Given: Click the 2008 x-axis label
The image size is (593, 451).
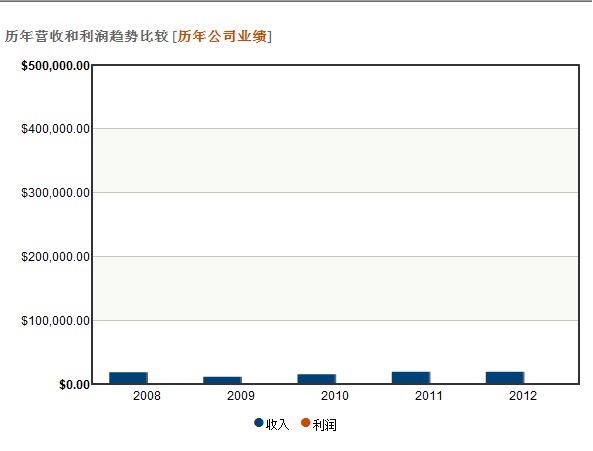Looking at the screenshot, I should click(147, 396).
